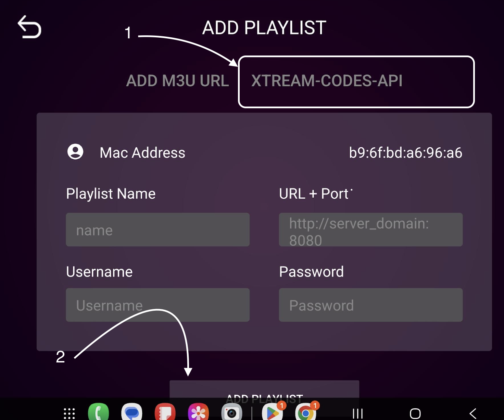Open the app drawer grid icon
The image size is (504, 420).
tap(69, 413)
